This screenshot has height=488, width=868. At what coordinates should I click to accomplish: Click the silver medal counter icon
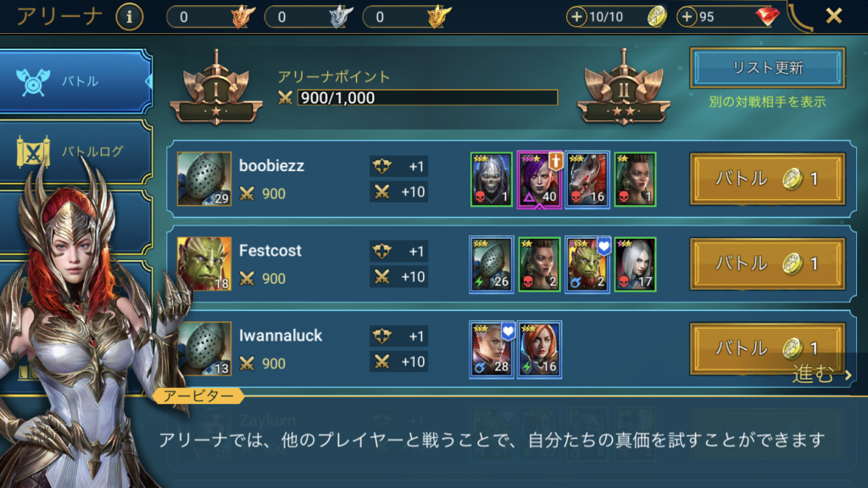[x=341, y=17]
